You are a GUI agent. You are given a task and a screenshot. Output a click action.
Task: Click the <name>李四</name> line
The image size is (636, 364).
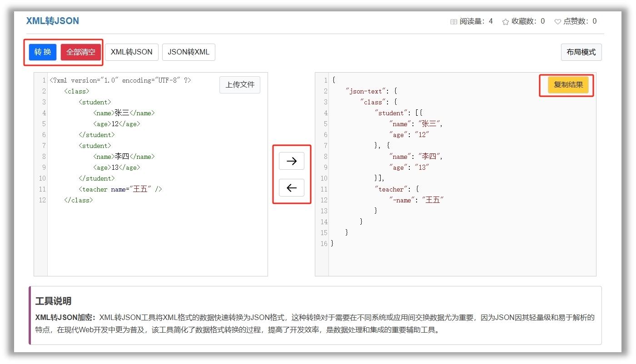click(124, 157)
